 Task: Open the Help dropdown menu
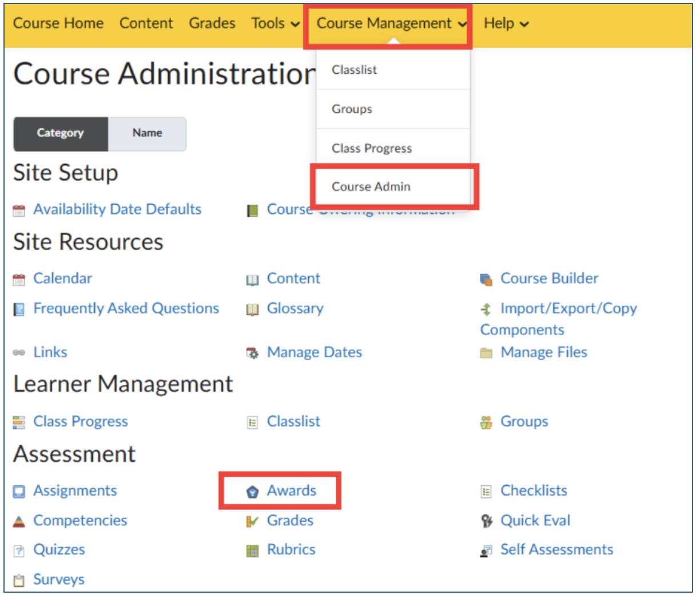tap(506, 23)
